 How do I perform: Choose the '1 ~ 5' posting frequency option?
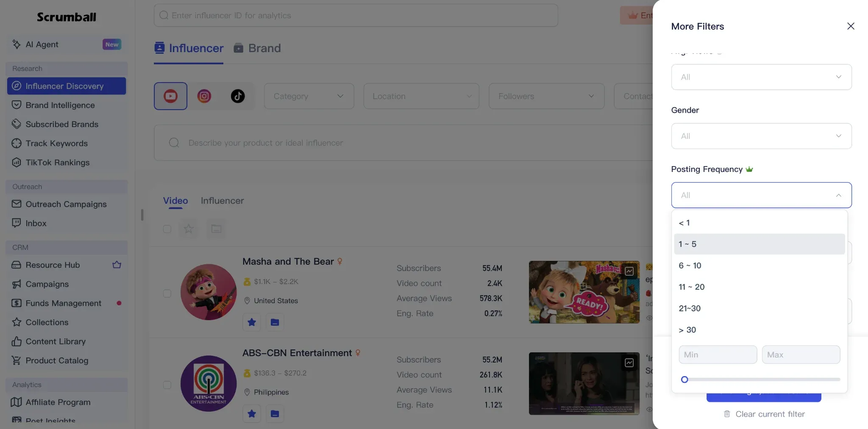(x=759, y=244)
